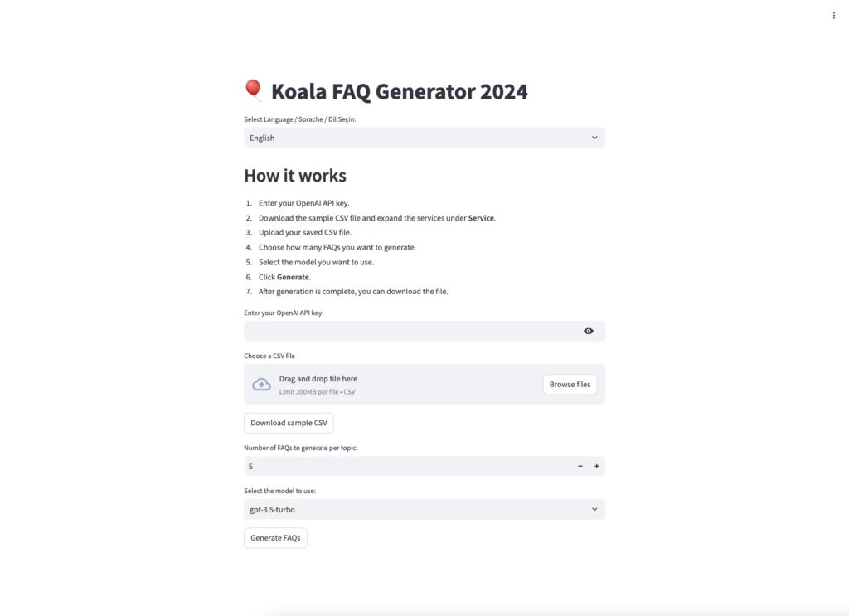Screen dimensions: 849x616
Task: Click the FAQ number input field
Action: click(408, 466)
